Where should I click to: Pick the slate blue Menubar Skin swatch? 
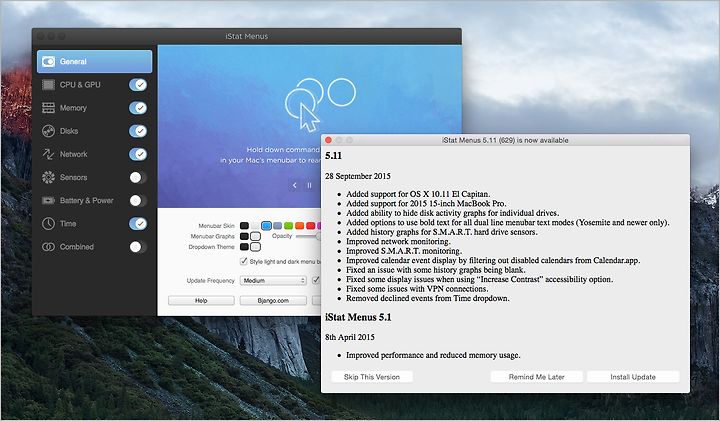click(x=277, y=225)
